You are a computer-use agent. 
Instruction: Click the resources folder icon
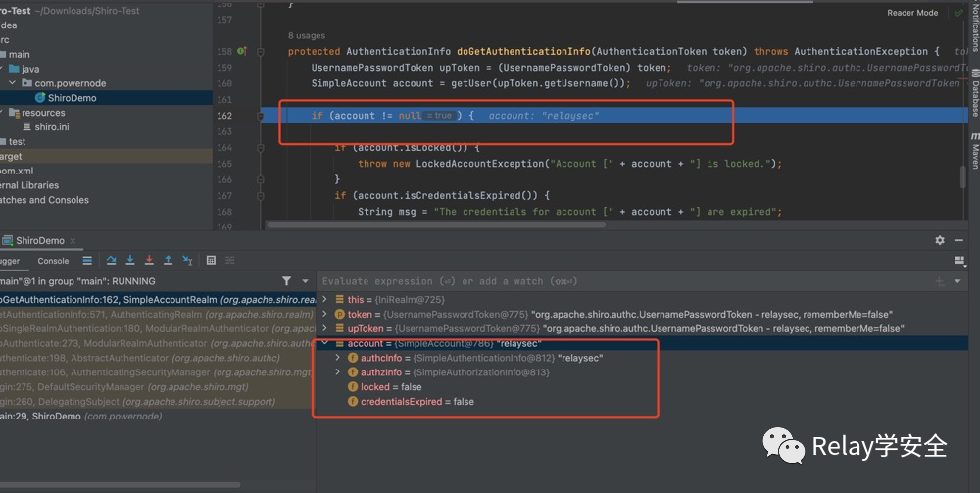pos(15,113)
